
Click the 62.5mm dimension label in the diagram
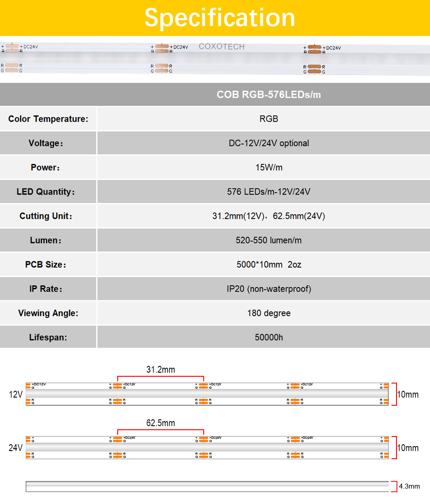click(160, 423)
